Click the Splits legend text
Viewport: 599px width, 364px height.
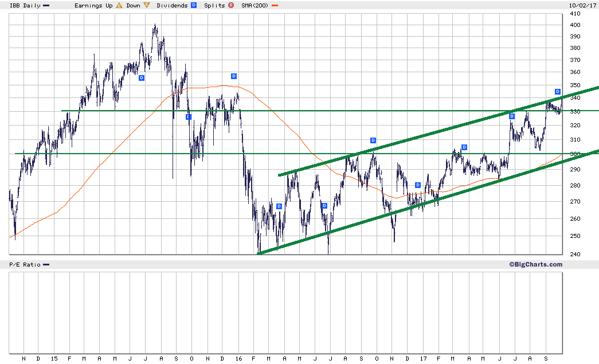pyautogui.click(x=215, y=5)
